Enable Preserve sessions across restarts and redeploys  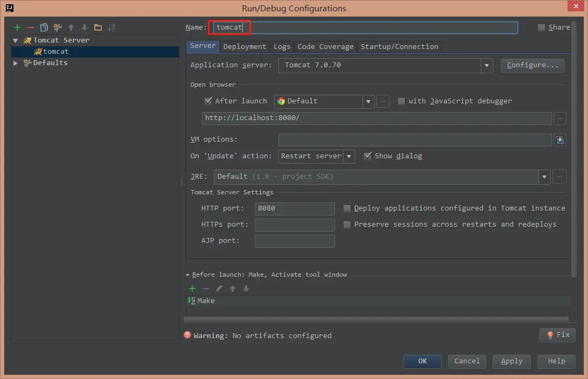click(x=347, y=224)
